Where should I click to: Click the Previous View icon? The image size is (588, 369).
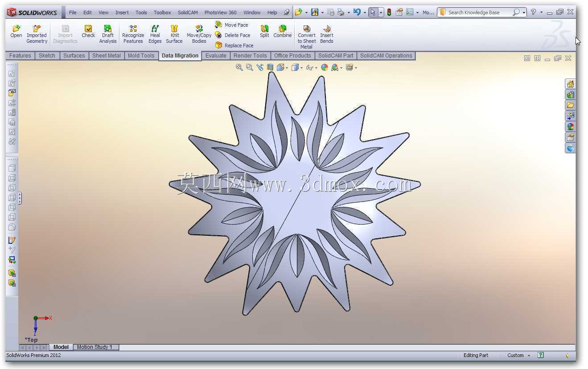pyautogui.click(x=260, y=67)
